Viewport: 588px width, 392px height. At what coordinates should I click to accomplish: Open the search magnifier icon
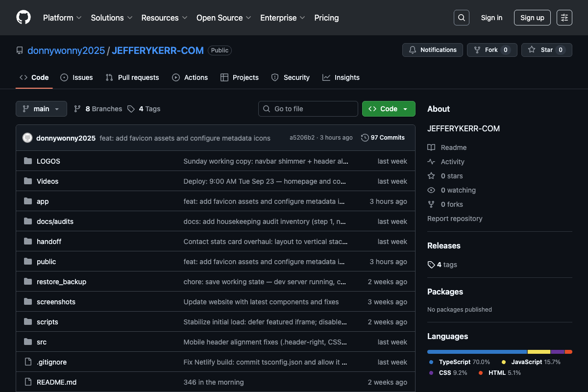coord(462,18)
